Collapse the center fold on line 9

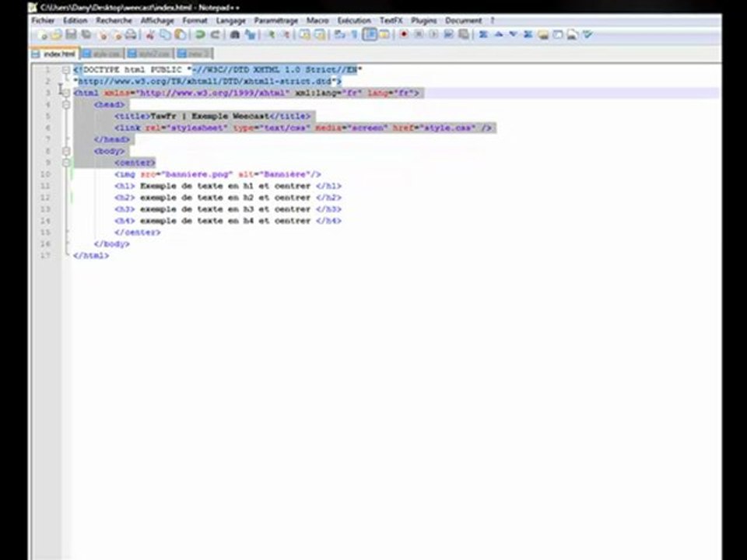coord(66,163)
